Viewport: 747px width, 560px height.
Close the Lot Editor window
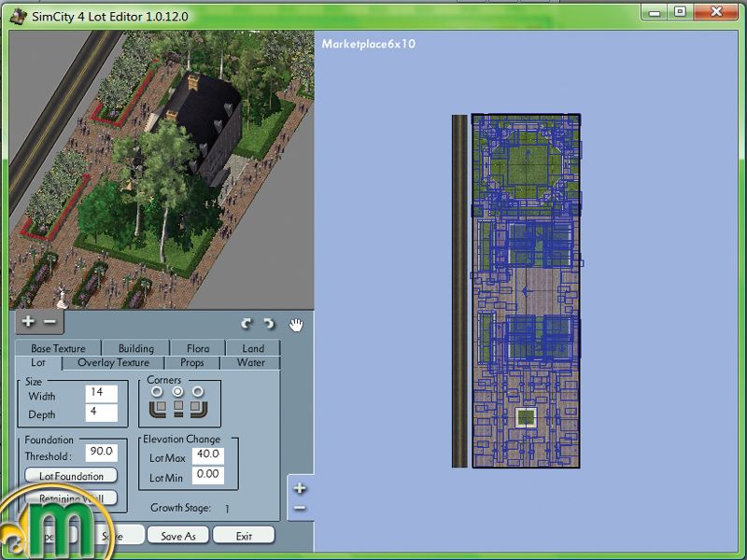tap(716, 12)
